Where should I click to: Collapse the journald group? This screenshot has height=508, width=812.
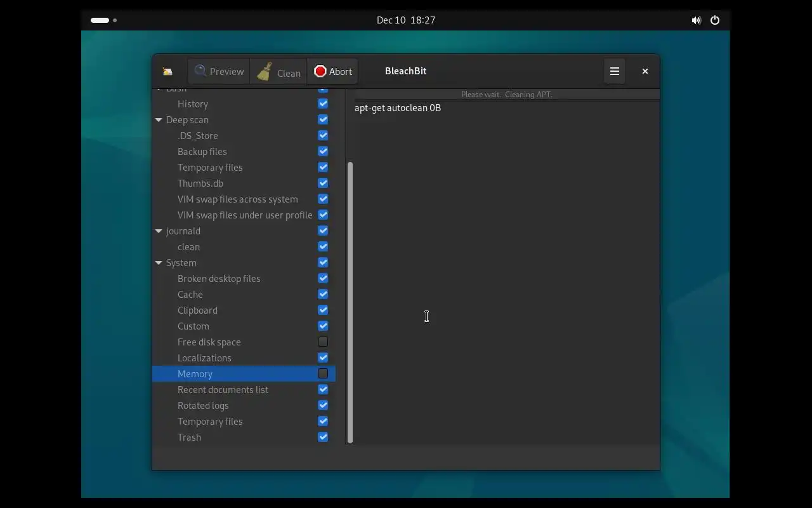(159, 231)
